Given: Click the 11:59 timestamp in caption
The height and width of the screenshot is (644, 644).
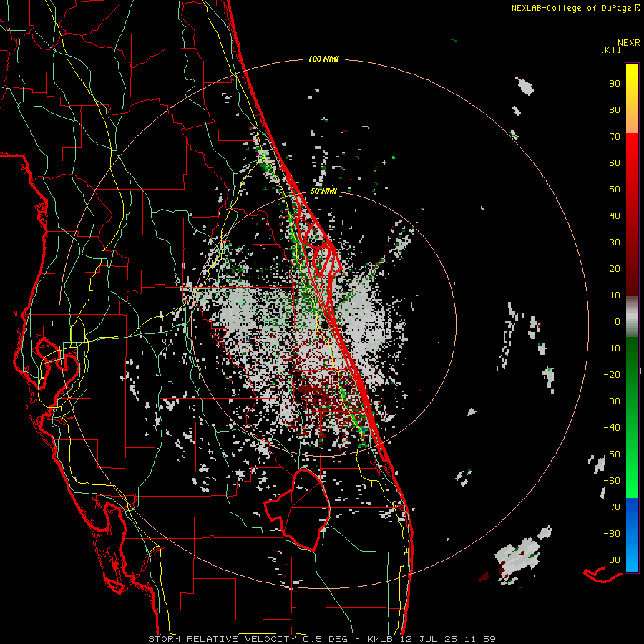Looking at the screenshot, I should (479, 639).
